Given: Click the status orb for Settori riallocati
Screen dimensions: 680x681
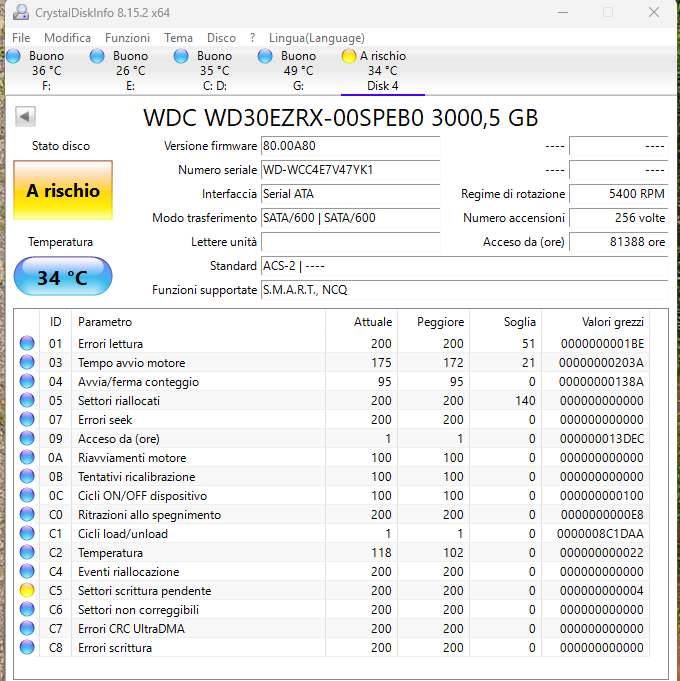Looking at the screenshot, I should [27, 400].
